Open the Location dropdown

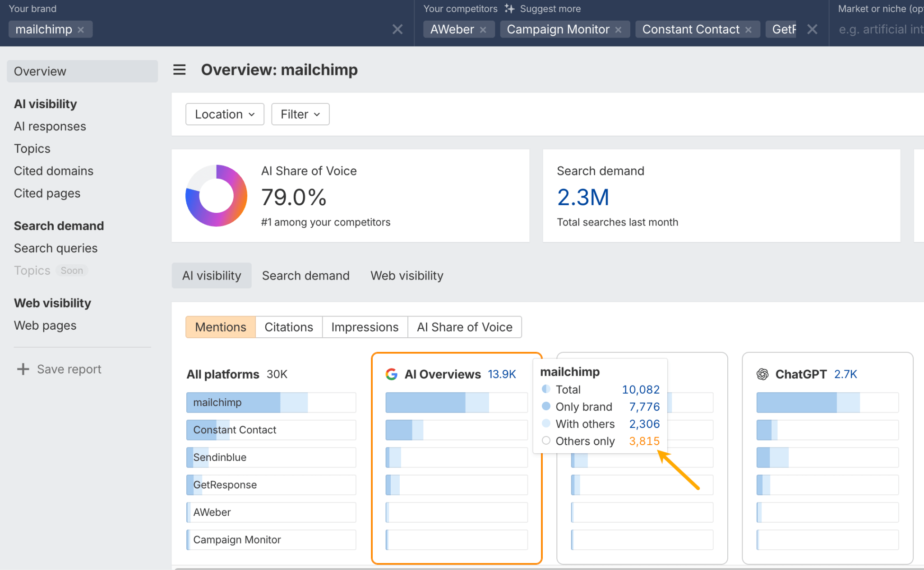pos(224,114)
